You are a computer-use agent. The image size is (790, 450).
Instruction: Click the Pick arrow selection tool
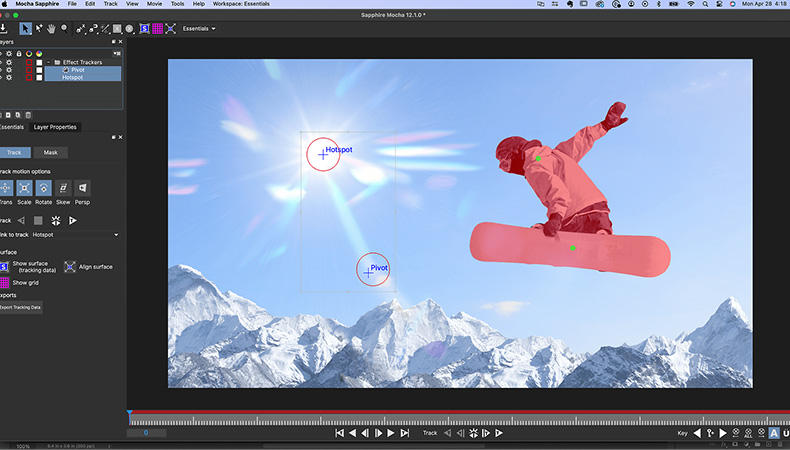click(x=26, y=28)
